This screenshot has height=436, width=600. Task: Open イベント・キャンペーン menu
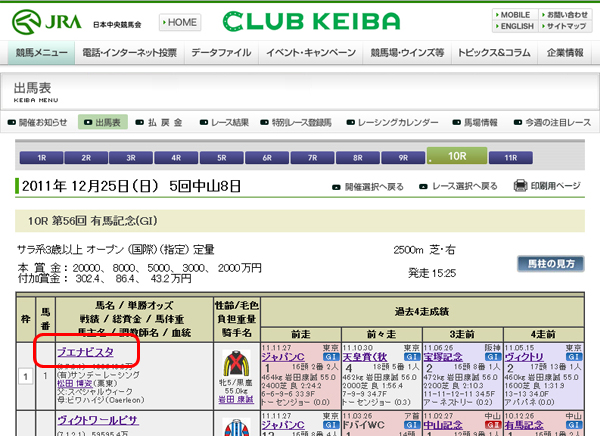(311, 52)
